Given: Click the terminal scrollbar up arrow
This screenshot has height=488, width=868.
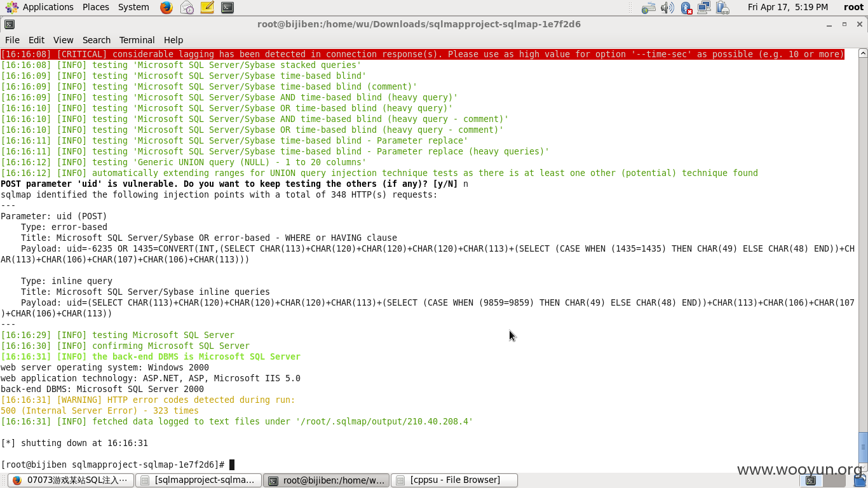Looking at the screenshot, I should pyautogui.click(x=862, y=53).
